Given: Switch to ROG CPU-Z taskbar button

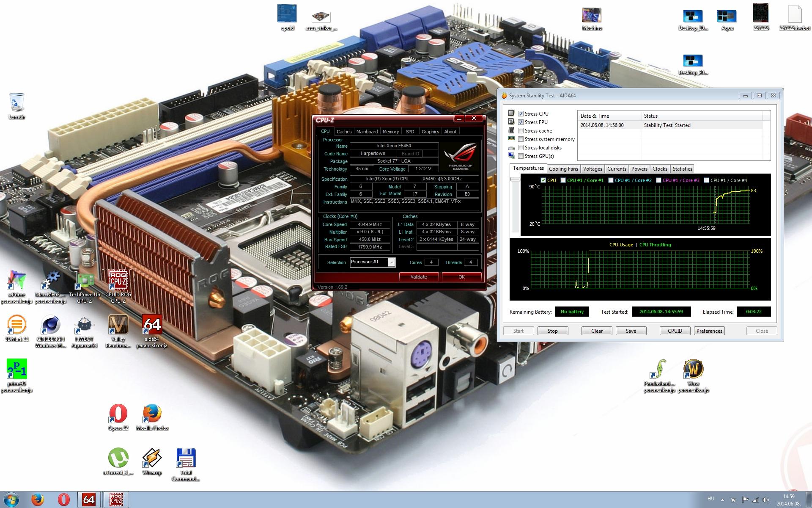Looking at the screenshot, I should (116, 500).
